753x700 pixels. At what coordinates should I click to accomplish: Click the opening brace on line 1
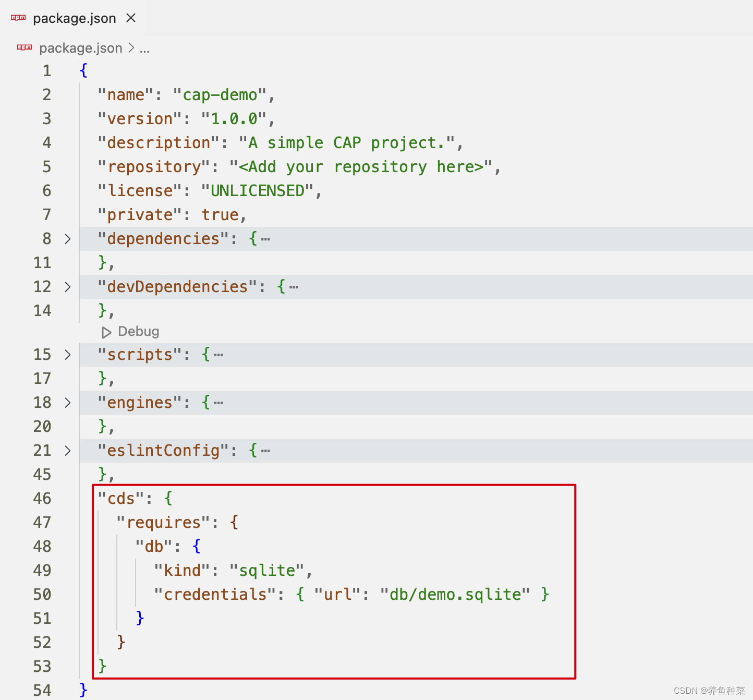point(83,71)
